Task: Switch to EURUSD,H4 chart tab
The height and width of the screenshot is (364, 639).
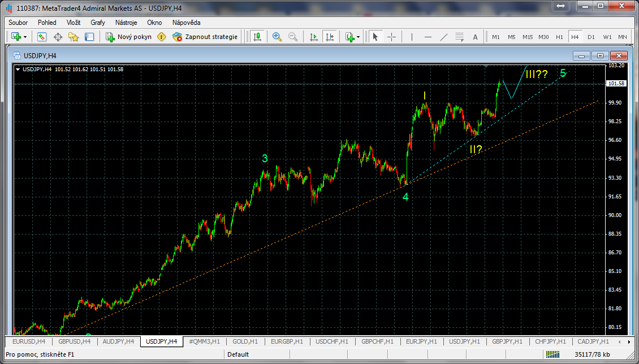Action: [x=29, y=341]
